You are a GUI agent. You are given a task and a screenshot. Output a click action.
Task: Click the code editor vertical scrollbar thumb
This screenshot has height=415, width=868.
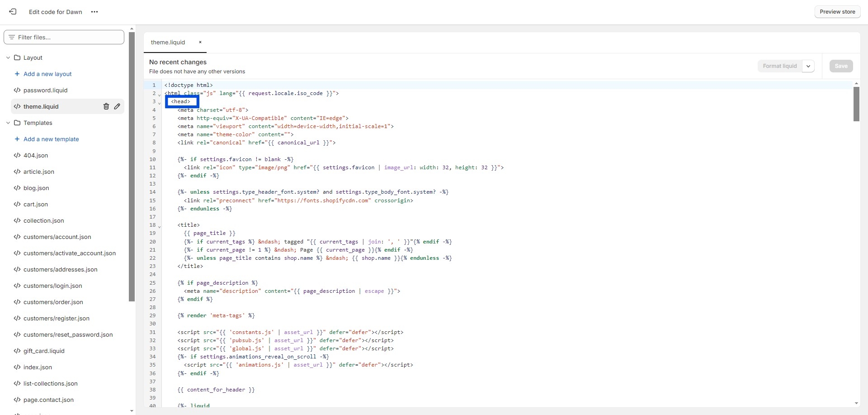[856, 104]
